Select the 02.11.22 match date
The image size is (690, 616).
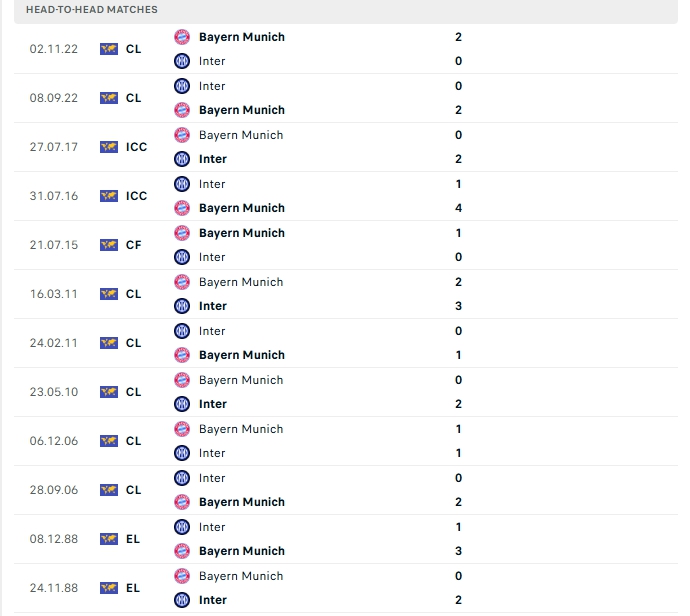[x=54, y=49]
